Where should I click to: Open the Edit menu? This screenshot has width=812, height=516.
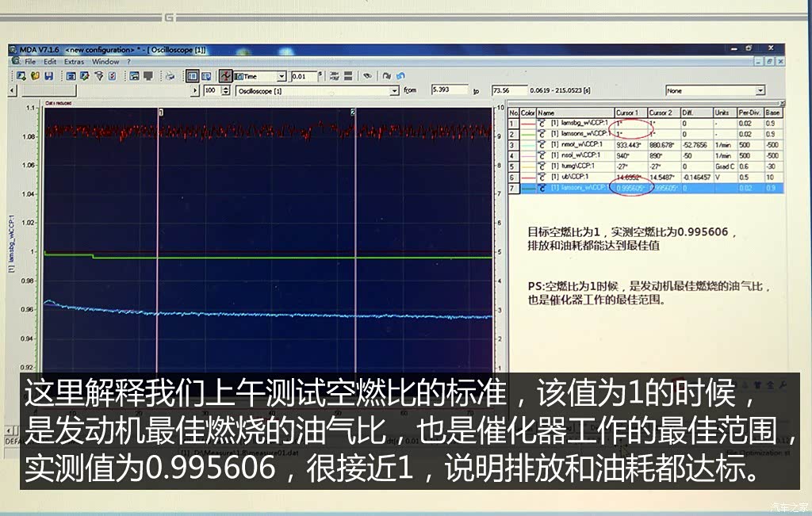click(x=50, y=62)
